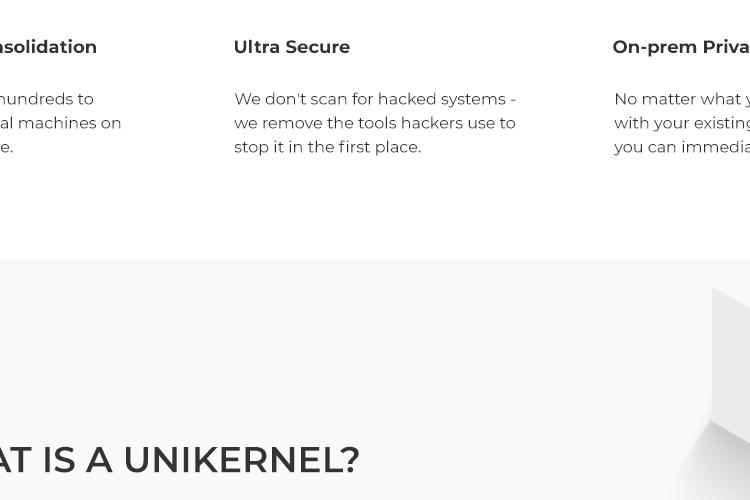The image size is (750, 500).
Task: Click the line "you can immedia"
Action: click(x=682, y=147)
